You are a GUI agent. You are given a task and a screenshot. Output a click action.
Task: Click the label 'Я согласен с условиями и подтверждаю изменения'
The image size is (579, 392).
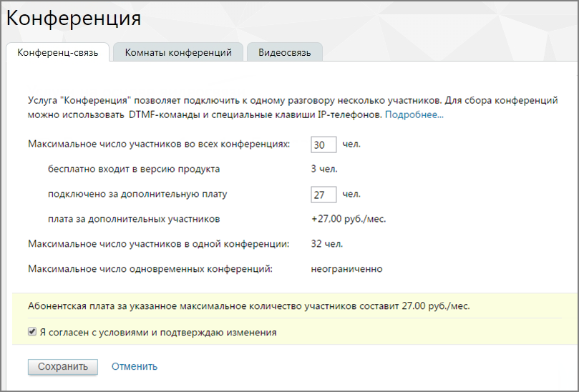point(158,332)
